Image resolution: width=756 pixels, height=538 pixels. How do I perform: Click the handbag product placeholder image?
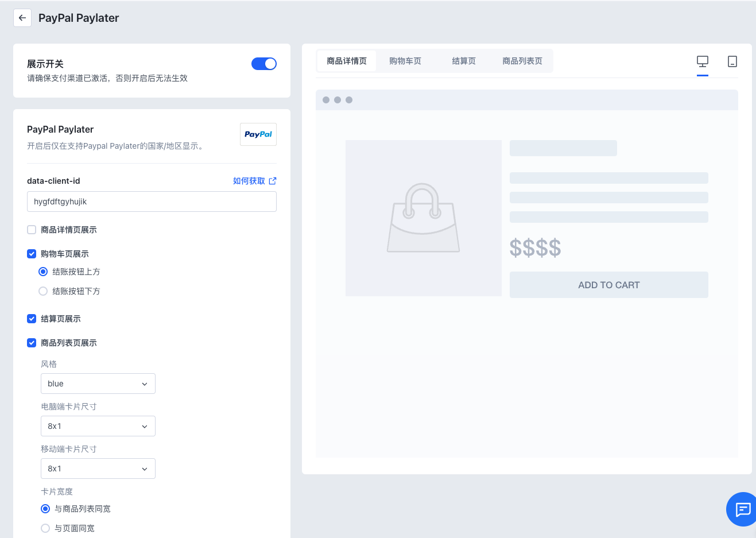click(424, 218)
